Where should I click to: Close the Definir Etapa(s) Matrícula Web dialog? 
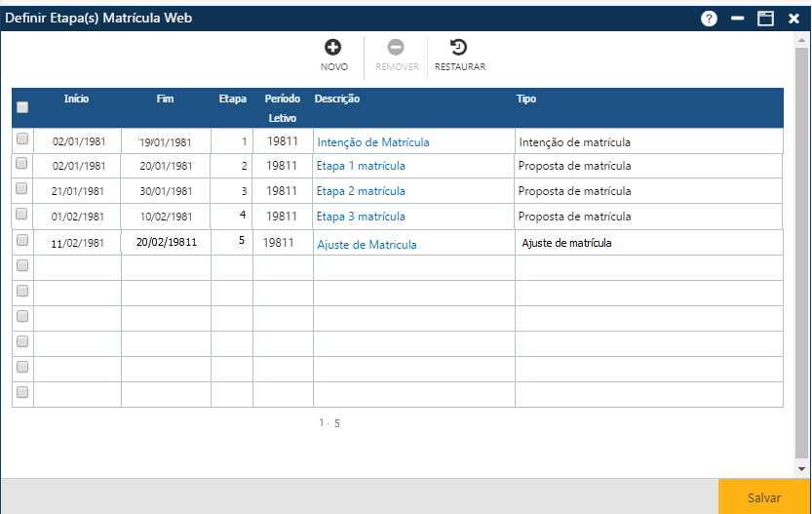click(793, 19)
